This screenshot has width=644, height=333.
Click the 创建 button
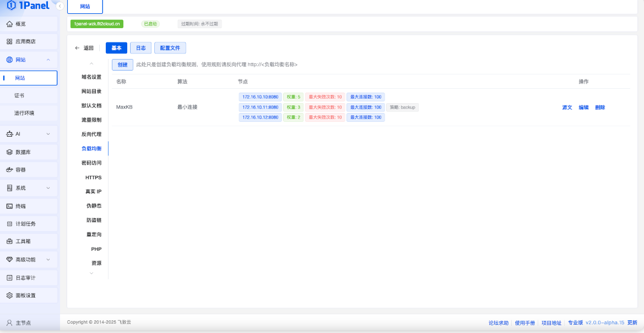(x=122, y=65)
